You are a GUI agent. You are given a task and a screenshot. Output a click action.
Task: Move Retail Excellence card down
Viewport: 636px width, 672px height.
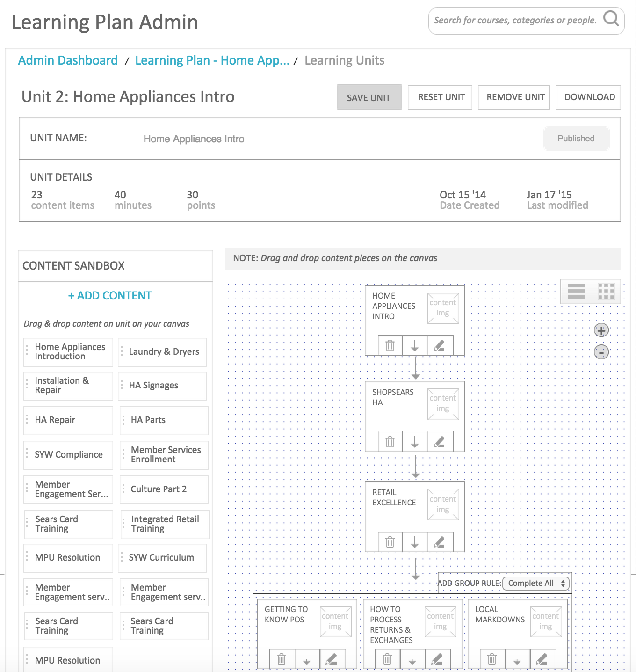coord(415,542)
